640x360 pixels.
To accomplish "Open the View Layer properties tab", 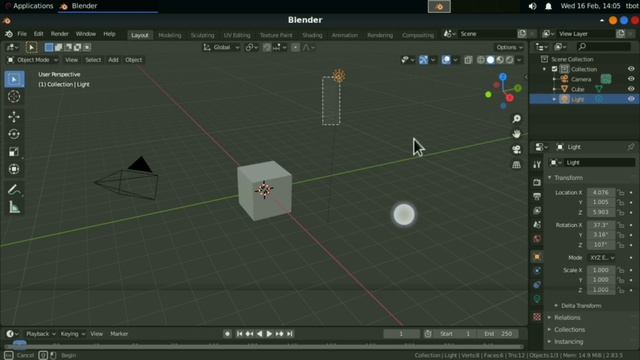I will [537, 211].
